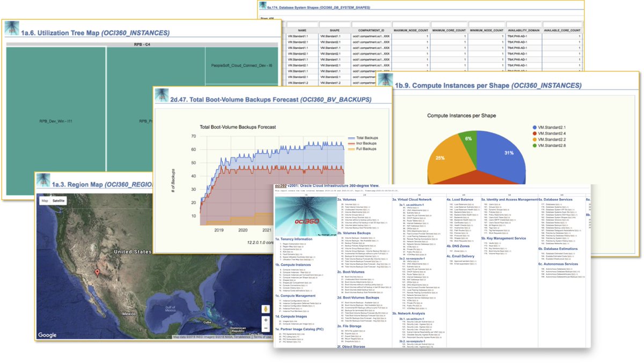Click the MAXIMUM_NODE_COUNT filter field
This screenshot has height=364, width=644.
411,24
